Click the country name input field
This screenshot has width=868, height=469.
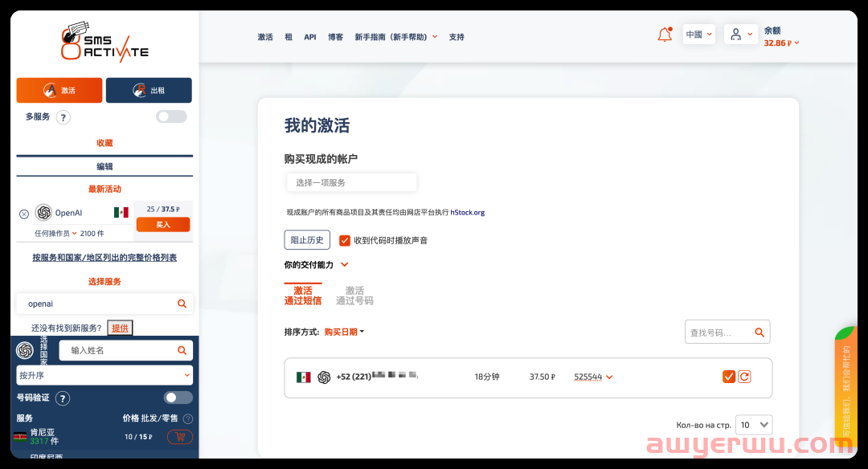click(126, 350)
